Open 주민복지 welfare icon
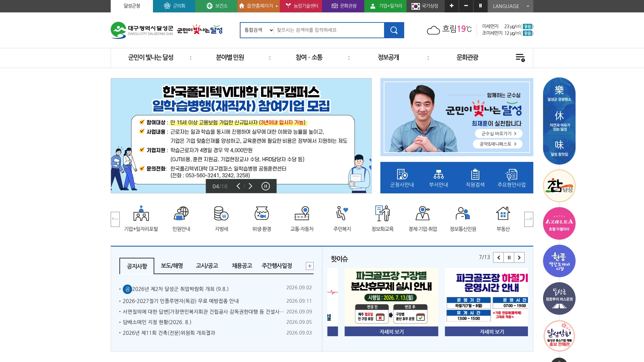The width and height of the screenshot is (644, 362). tap(342, 219)
